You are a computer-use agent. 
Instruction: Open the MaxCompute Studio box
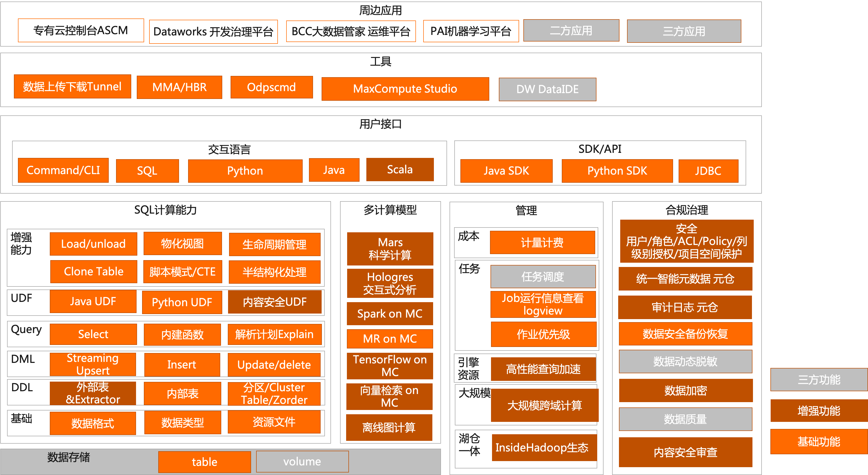coord(405,89)
